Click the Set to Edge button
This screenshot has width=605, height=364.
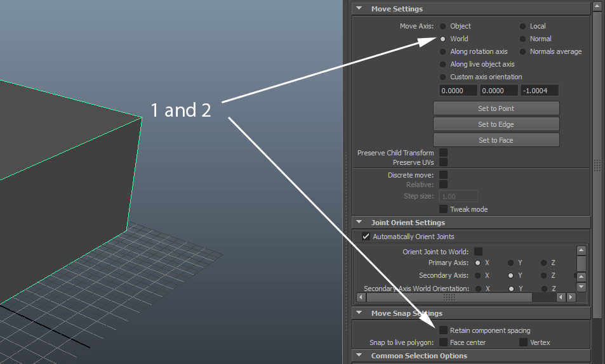496,124
